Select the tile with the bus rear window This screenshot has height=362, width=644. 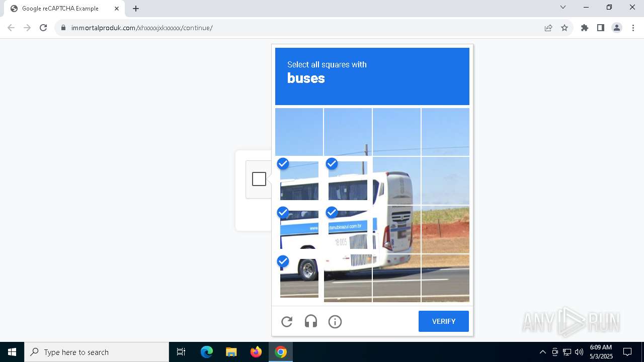(x=396, y=180)
